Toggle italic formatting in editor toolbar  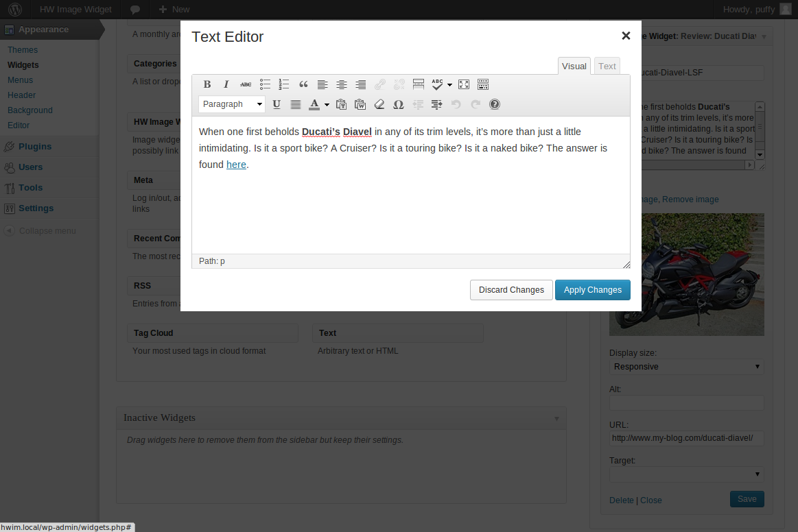point(226,84)
